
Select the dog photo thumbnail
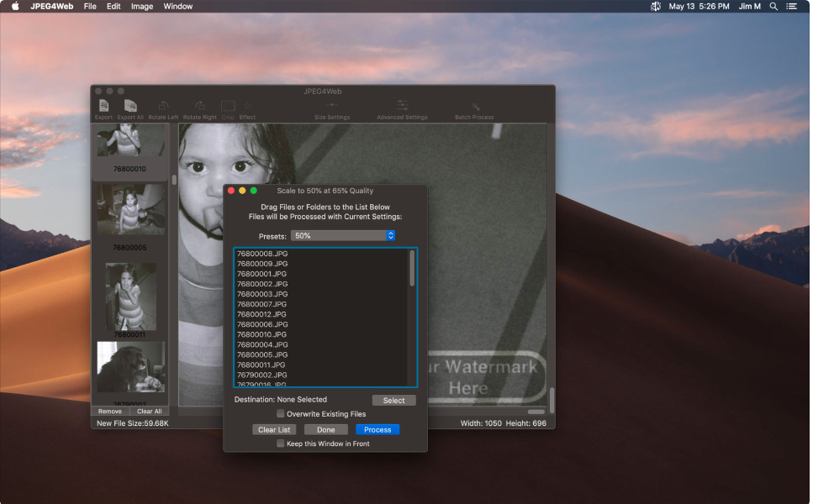click(130, 367)
